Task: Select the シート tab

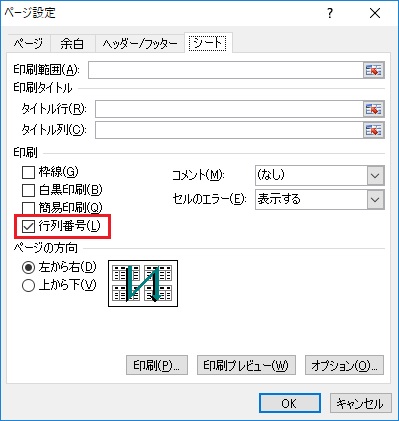Action: [208, 43]
